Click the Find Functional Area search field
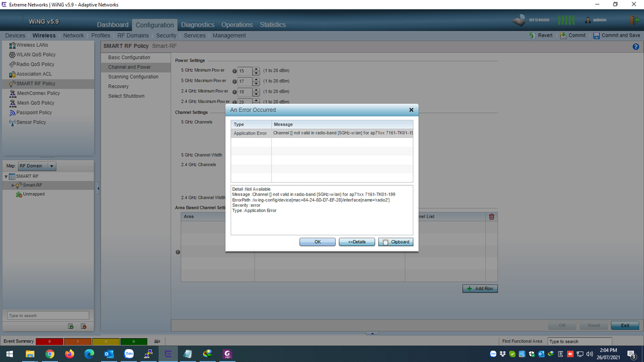The image size is (644, 362). tap(580, 341)
